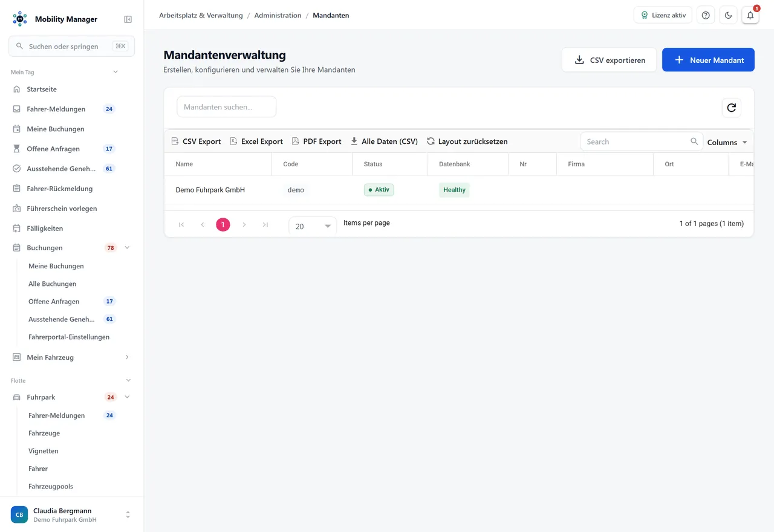Open Administration breadcrumb link
Viewport: 774px width, 532px height.
[x=278, y=15]
